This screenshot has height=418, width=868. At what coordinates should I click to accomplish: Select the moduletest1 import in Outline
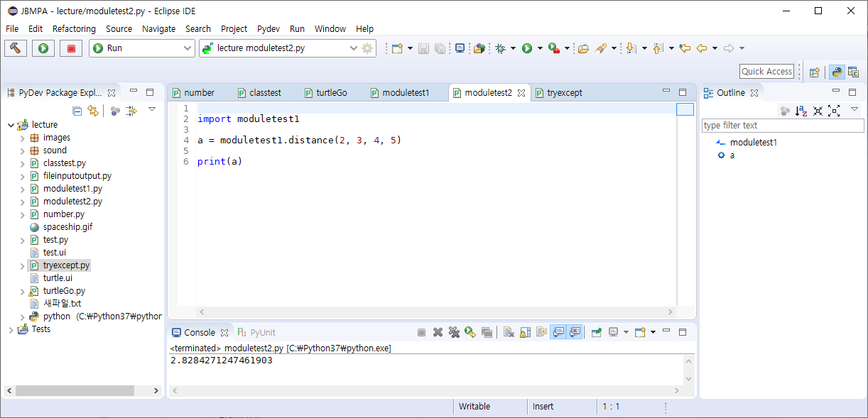coord(754,142)
